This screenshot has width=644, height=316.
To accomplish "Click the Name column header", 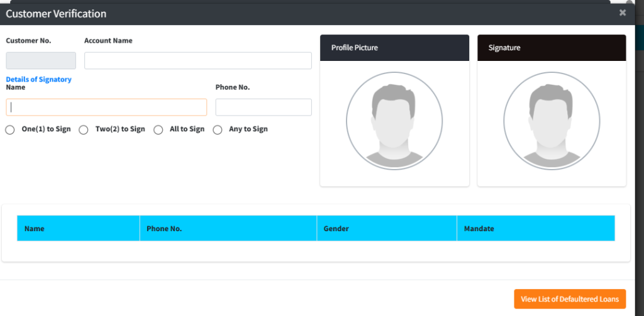I will click(35, 229).
